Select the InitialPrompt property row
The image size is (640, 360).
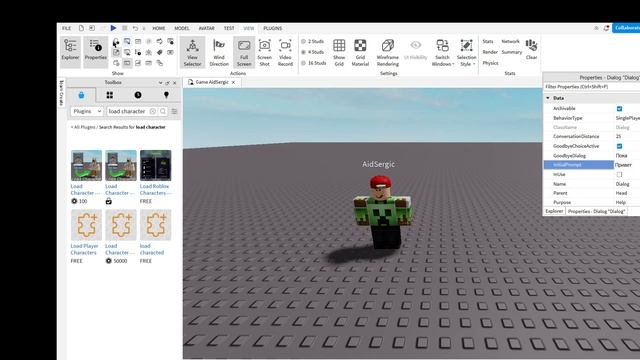[x=592, y=164]
